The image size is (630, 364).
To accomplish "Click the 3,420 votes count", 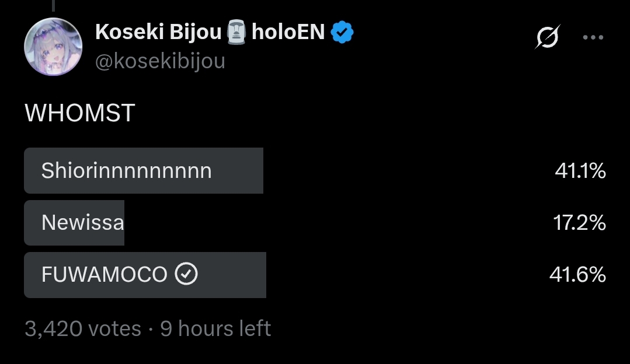I will tap(83, 328).
